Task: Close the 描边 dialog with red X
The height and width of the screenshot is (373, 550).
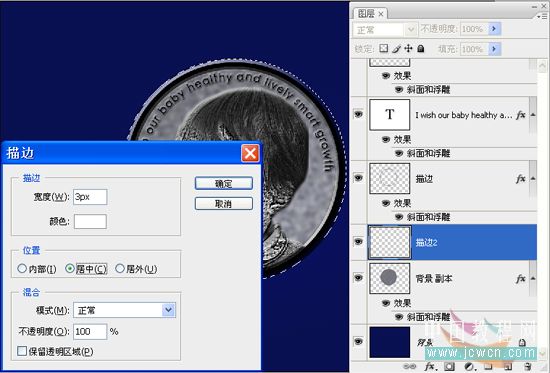Action: pos(250,153)
